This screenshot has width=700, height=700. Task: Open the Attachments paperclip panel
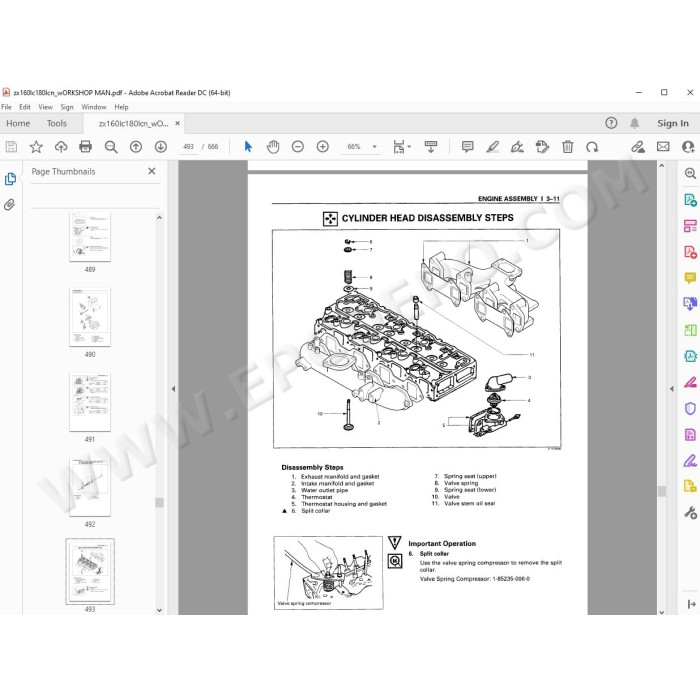(10, 205)
